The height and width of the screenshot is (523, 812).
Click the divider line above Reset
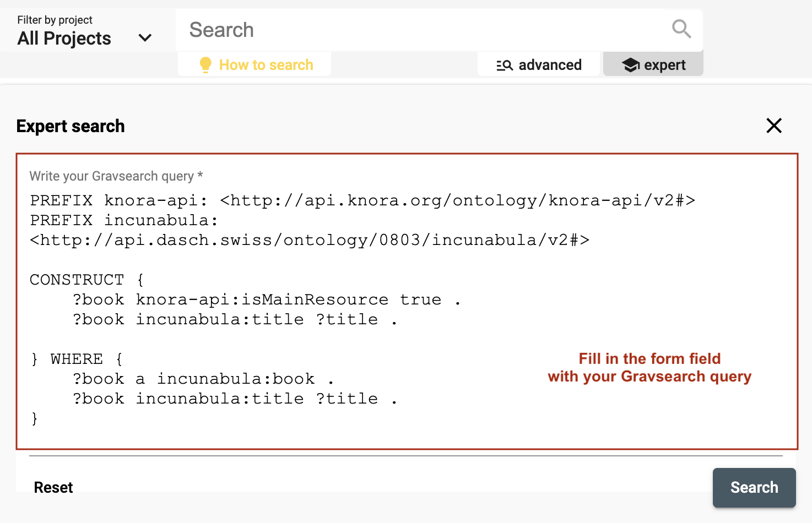tap(406, 456)
